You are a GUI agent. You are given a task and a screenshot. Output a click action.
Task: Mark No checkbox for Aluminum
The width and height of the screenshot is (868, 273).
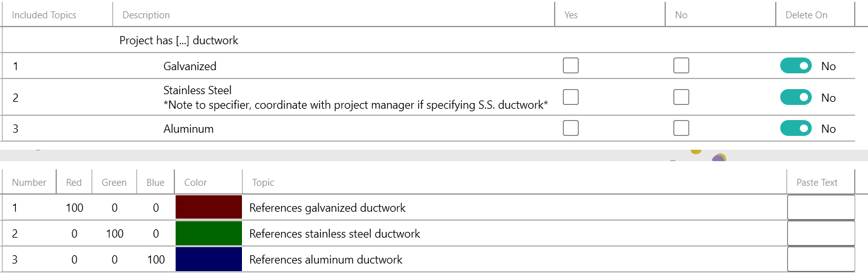click(681, 128)
